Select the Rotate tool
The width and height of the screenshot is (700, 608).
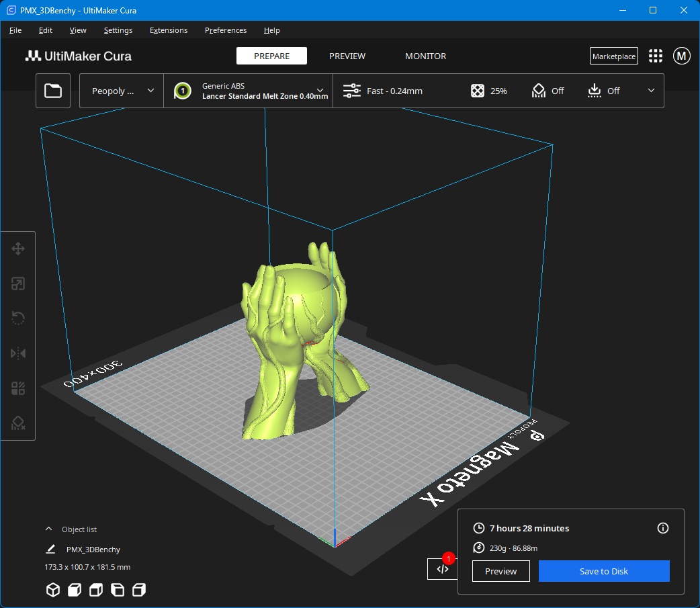point(18,318)
